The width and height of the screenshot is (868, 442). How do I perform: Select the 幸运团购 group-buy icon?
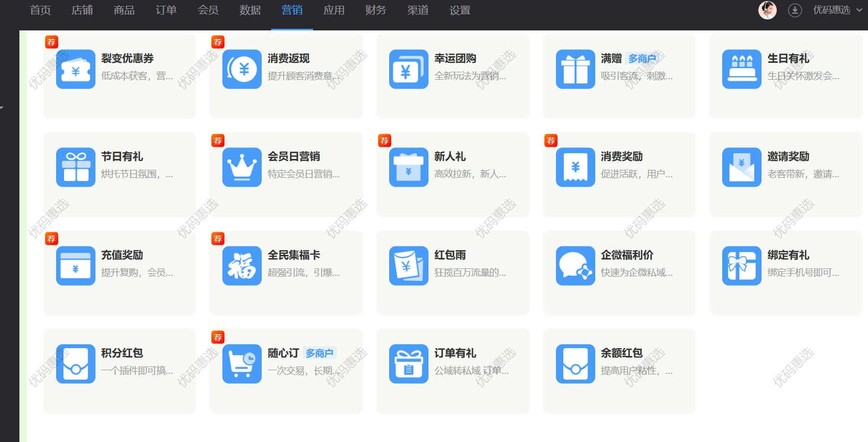click(x=409, y=69)
